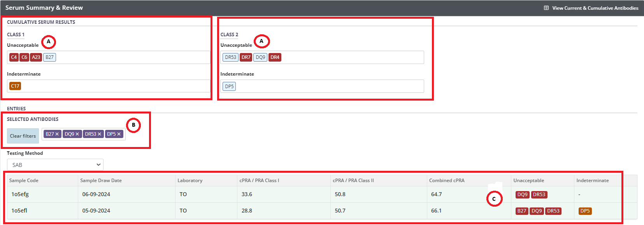The width and height of the screenshot is (644, 225).
Task: Select the C6 unacceptable antibody tag
Action: [x=25, y=57]
